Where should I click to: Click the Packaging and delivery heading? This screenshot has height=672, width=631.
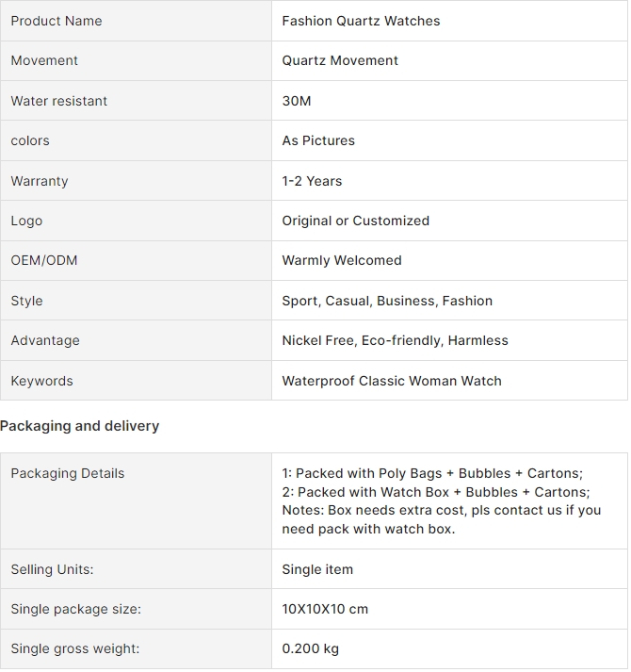coord(80,426)
